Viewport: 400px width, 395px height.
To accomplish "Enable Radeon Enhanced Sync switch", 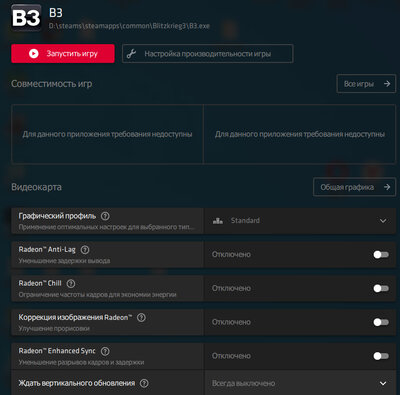I will tap(381, 356).
